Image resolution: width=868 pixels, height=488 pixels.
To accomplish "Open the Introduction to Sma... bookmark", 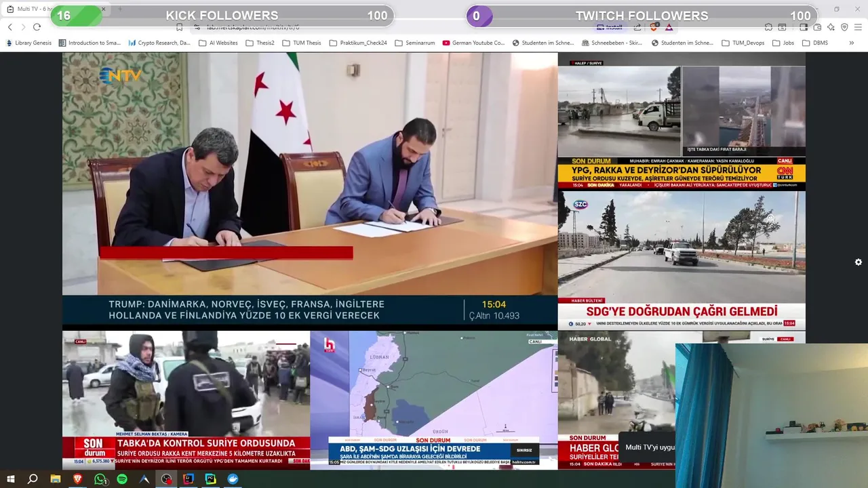I will 90,43.
